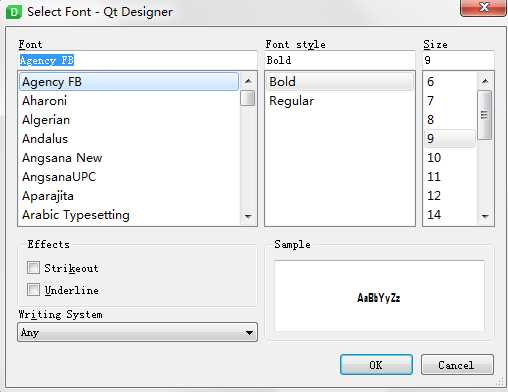Screen dimensions: 508x392
Task: Select the Aharoni font
Action: pos(129,101)
